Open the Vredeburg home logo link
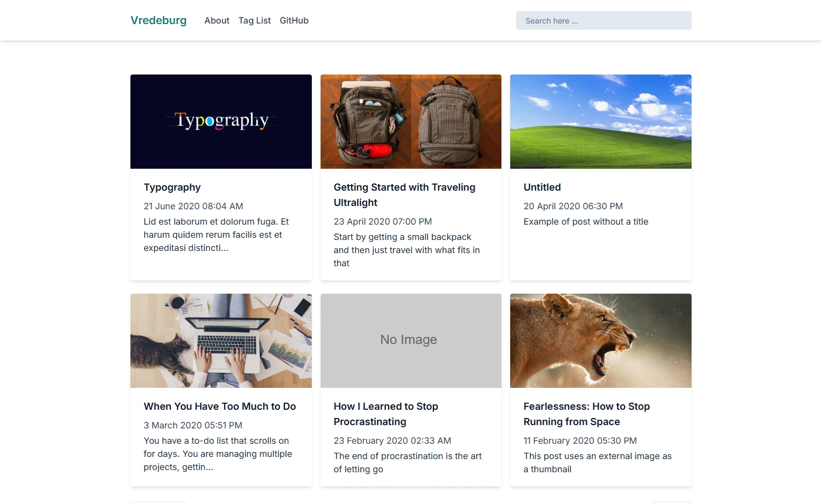Image resolution: width=822 pixels, height=504 pixels. (x=158, y=20)
